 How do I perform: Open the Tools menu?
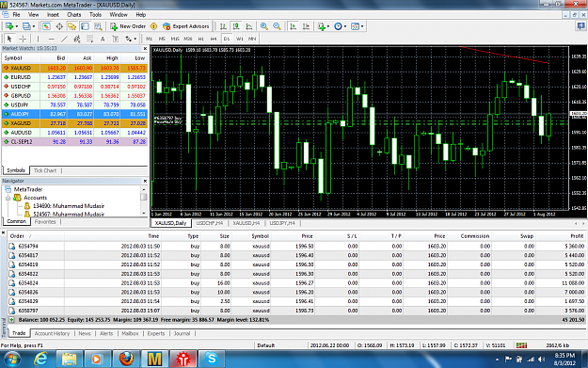coord(95,15)
